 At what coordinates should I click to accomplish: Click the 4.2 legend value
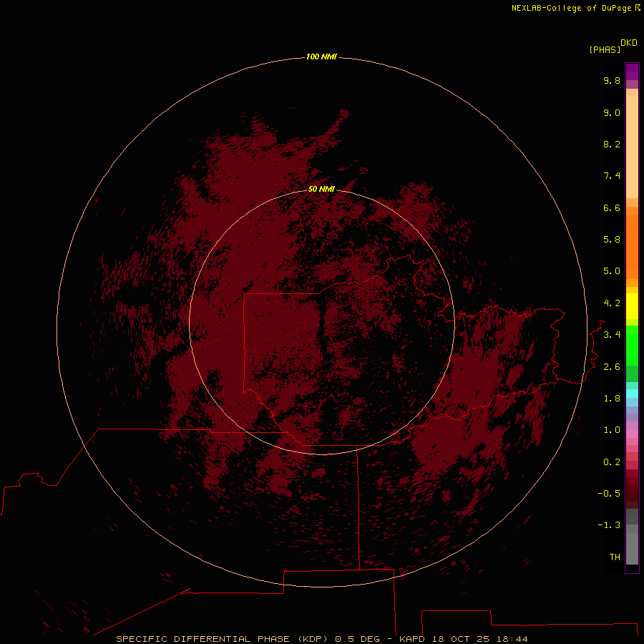pyautogui.click(x=612, y=303)
